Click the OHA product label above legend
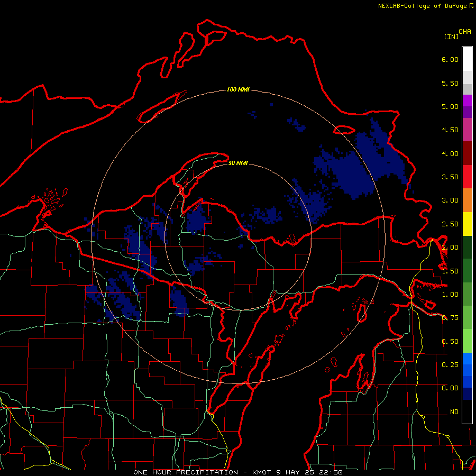This screenshot has height=476, width=476. tap(465, 32)
